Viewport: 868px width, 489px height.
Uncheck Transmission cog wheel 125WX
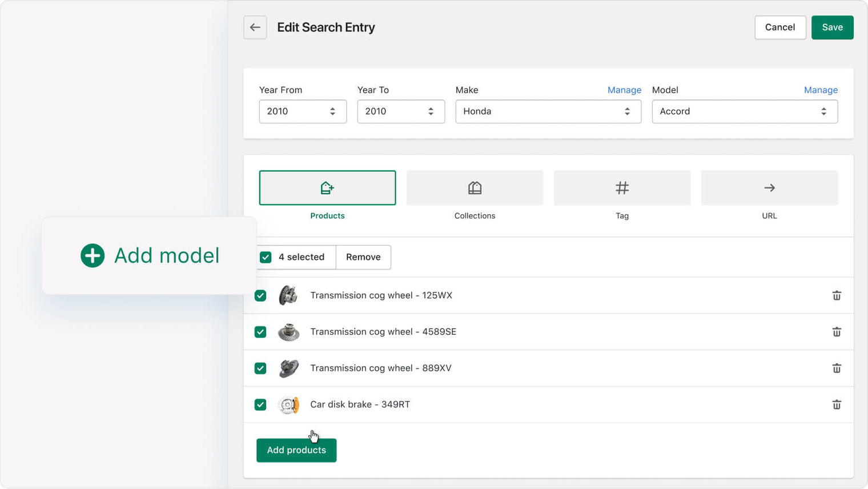tap(260, 295)
